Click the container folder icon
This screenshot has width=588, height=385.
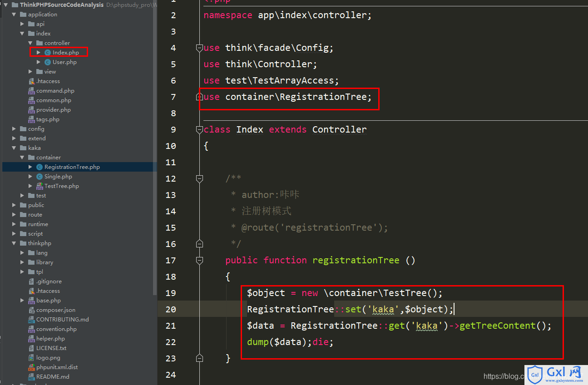coord(31,158)
